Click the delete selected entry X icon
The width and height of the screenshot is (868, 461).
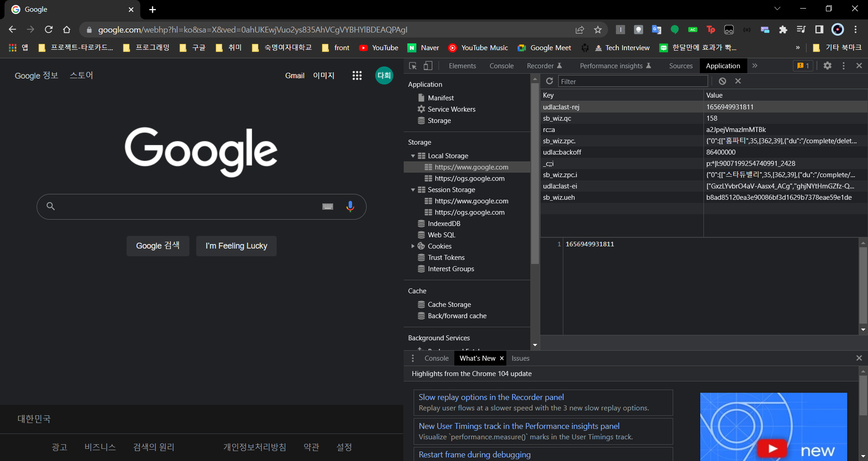738,81
